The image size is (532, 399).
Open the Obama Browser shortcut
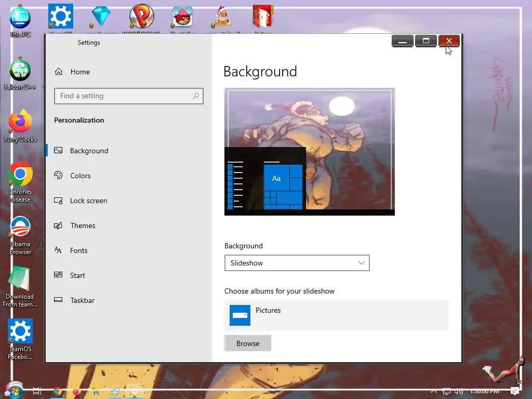(20, 235)
